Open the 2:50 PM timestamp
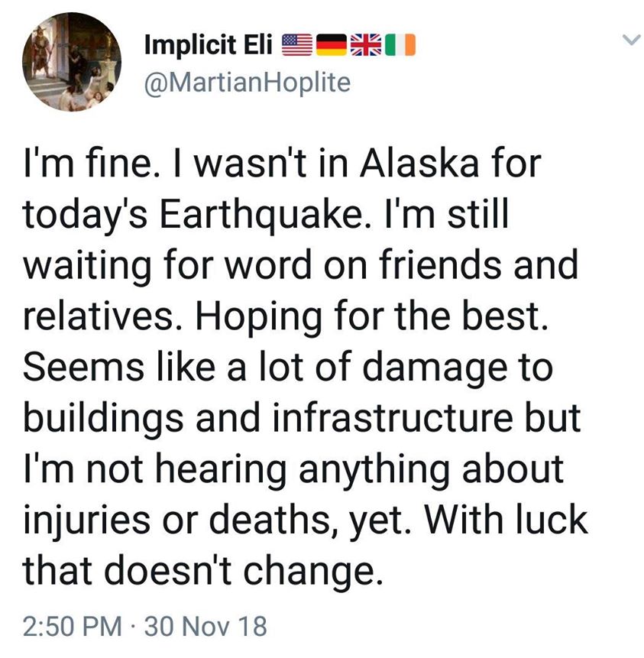This screenshot has width=644, height=658. [72, 627]
